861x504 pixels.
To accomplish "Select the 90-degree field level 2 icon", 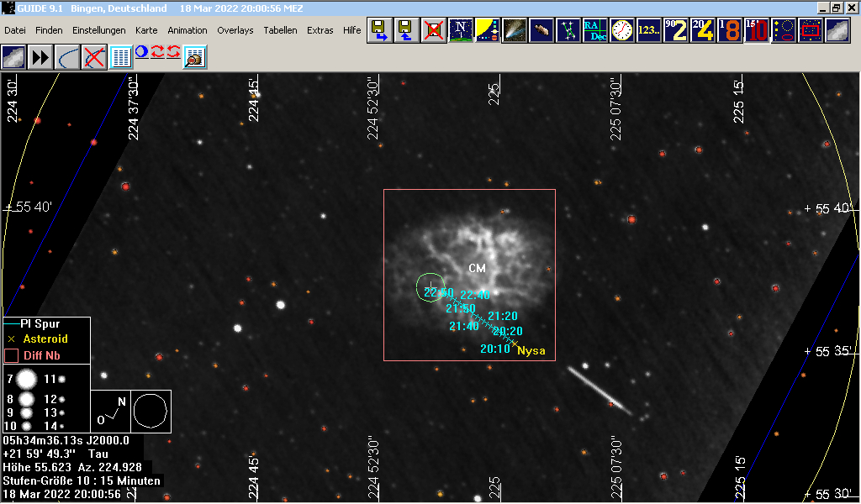I will pos(676,31).
